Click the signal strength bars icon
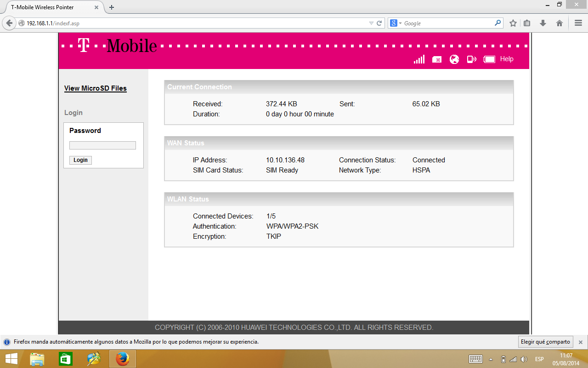The height and width of the screenshot is (368, 588). coord(419,59)
